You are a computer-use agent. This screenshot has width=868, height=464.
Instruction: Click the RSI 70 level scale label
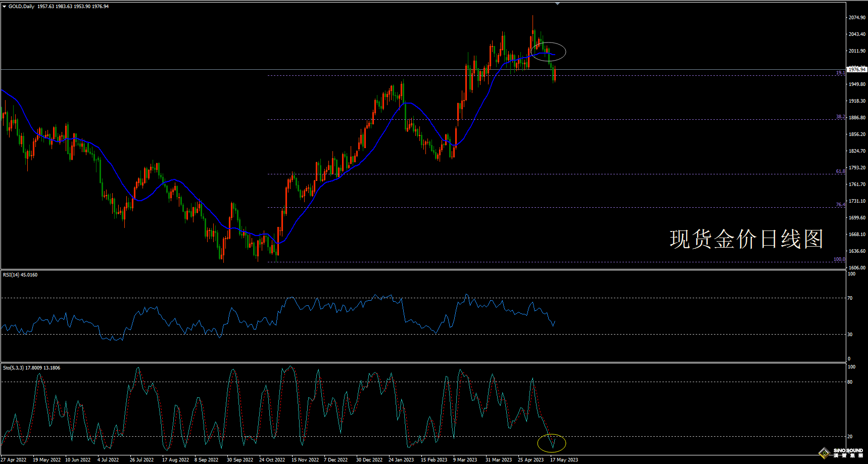point(850,298)
